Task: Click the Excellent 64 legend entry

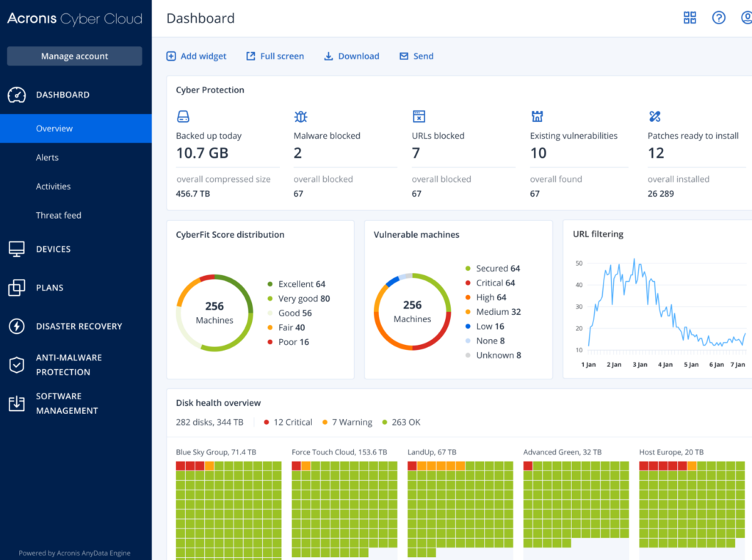Action: [297, 284]
